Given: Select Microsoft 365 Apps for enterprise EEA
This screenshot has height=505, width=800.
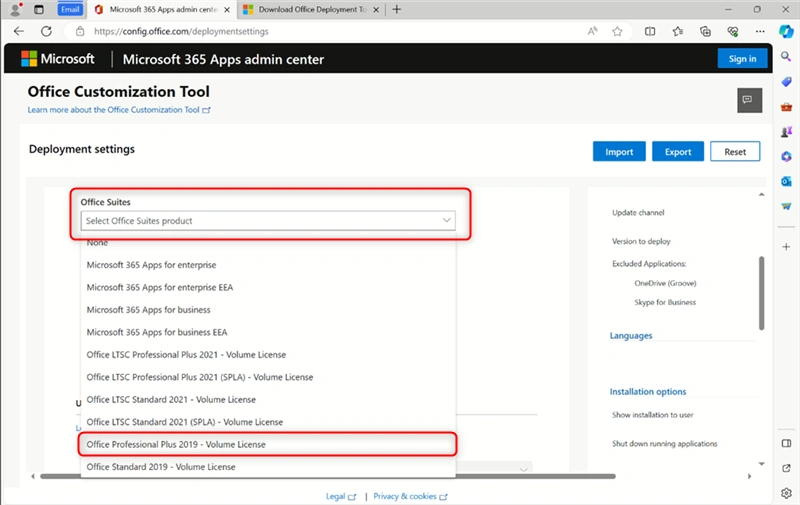Looking at the screenshot, I should (x=268, y=287).
